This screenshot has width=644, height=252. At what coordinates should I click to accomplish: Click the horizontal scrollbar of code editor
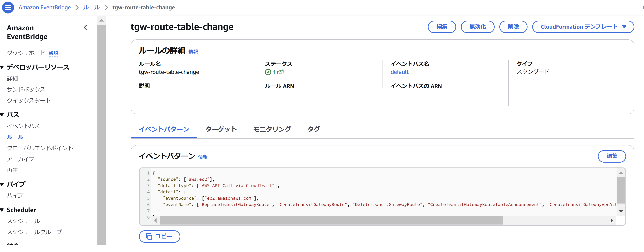pos(331,220)
